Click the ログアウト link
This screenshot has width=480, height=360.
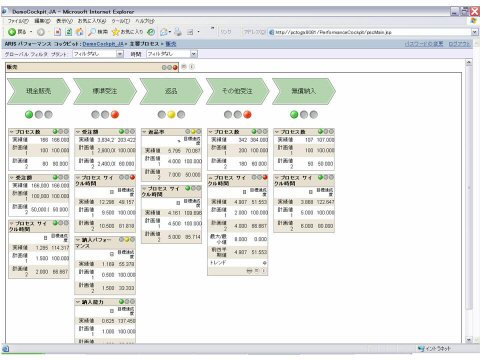(459, 44)
